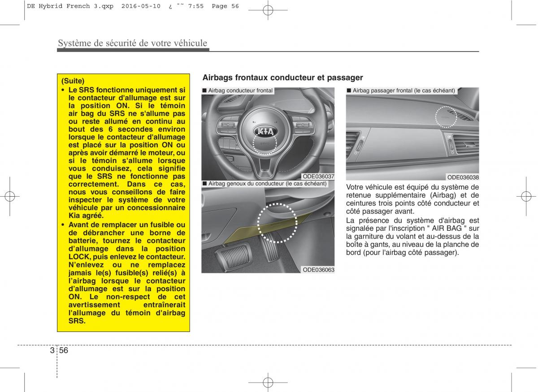The image size is (538, 392).
Task: Click the image code ODE036063
Action: pos(318,270)
